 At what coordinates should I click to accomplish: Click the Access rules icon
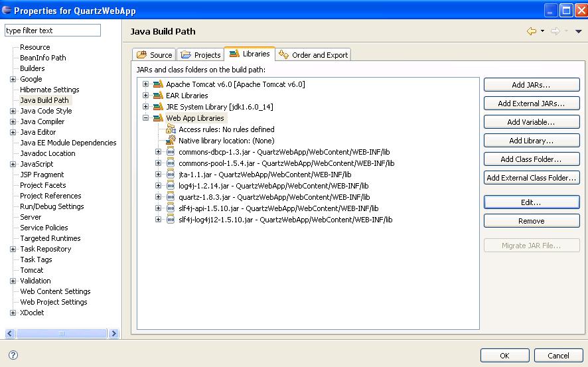171,129
